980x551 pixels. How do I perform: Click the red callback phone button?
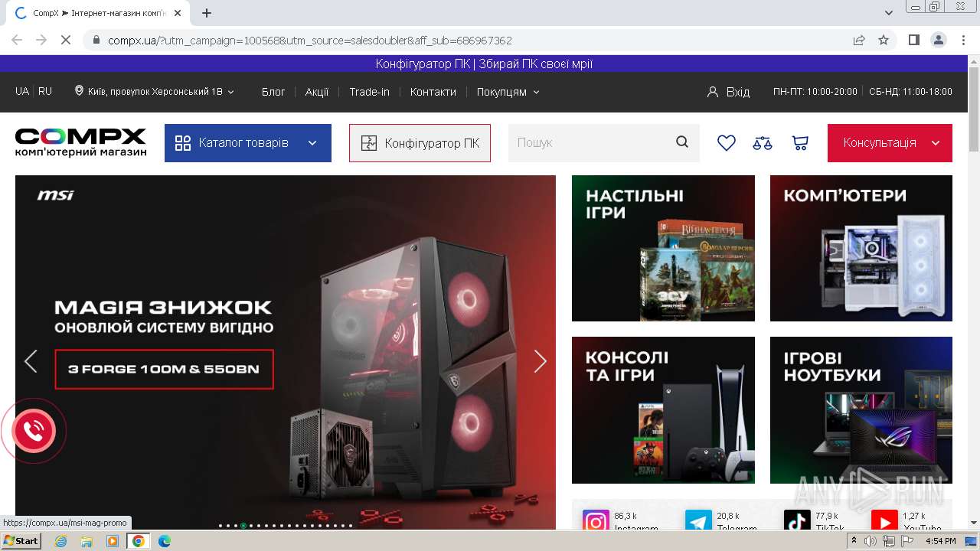tap(33, 432)
